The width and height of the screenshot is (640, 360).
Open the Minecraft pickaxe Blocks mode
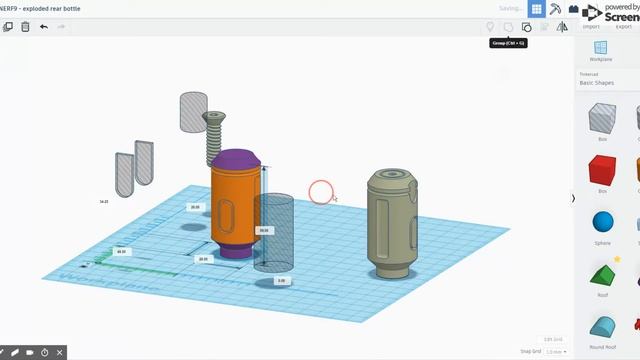555,9
